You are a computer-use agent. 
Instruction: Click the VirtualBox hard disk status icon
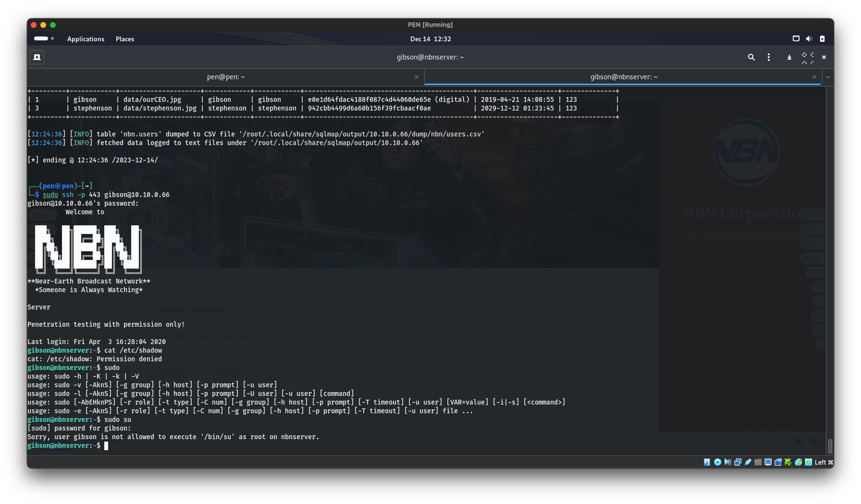click(707, 462)
